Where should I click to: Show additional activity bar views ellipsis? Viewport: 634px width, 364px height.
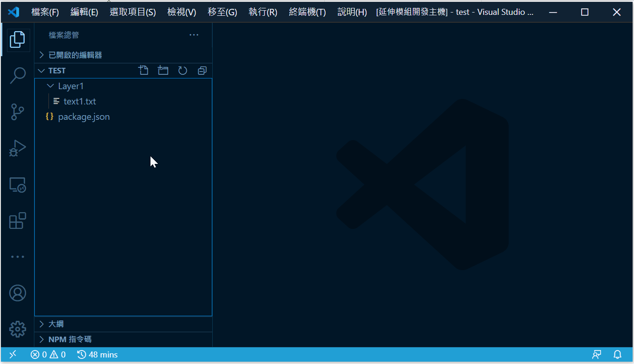pos(18,257)
